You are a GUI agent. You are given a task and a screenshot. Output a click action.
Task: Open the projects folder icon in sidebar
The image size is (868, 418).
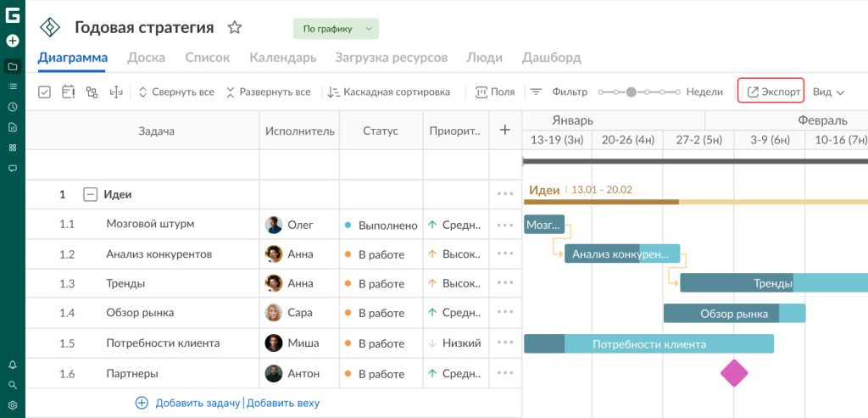12,66
